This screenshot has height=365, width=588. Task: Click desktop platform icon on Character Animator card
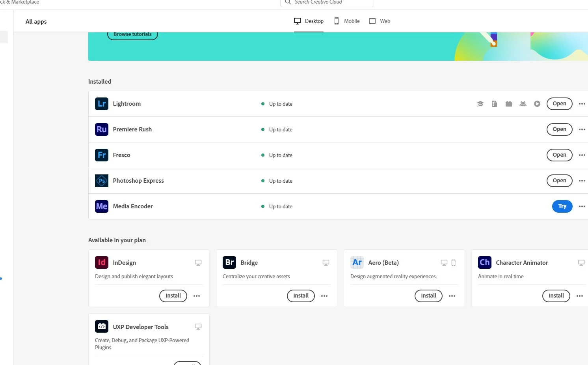(581, 263)
